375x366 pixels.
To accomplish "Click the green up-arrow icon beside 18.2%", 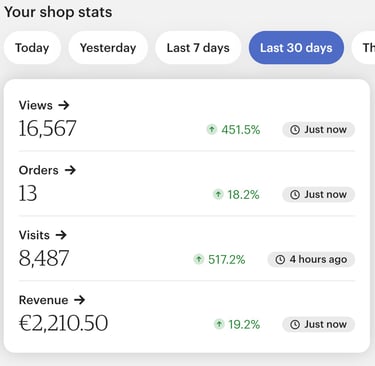I will coord(218,194).
